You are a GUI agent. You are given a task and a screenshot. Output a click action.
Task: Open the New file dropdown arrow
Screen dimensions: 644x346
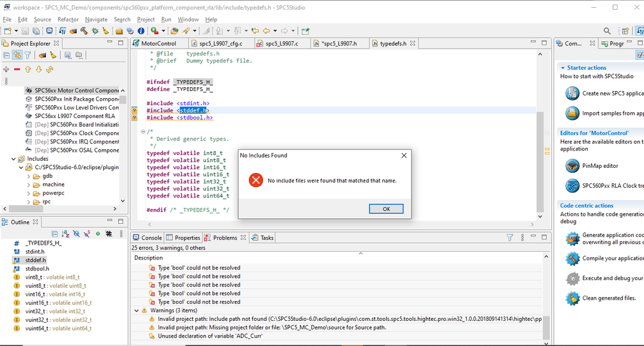pos(16,31)
